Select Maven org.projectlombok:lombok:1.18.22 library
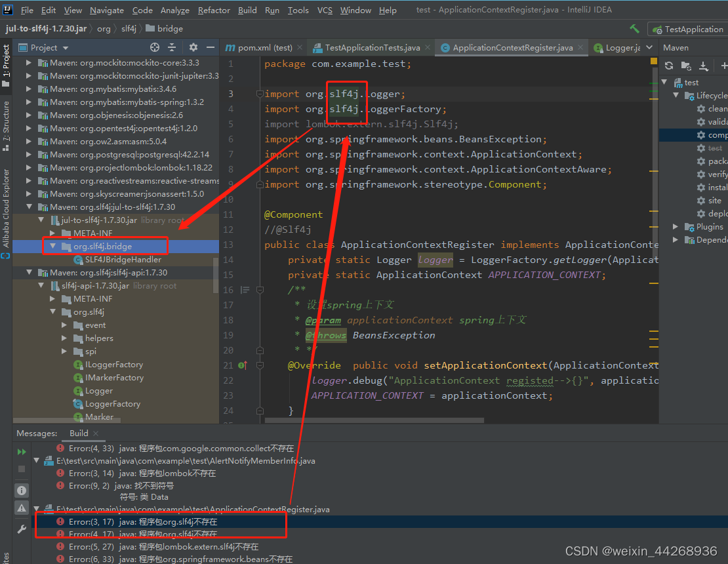Viewport: 728px width, 564px height. click(131, 168)
